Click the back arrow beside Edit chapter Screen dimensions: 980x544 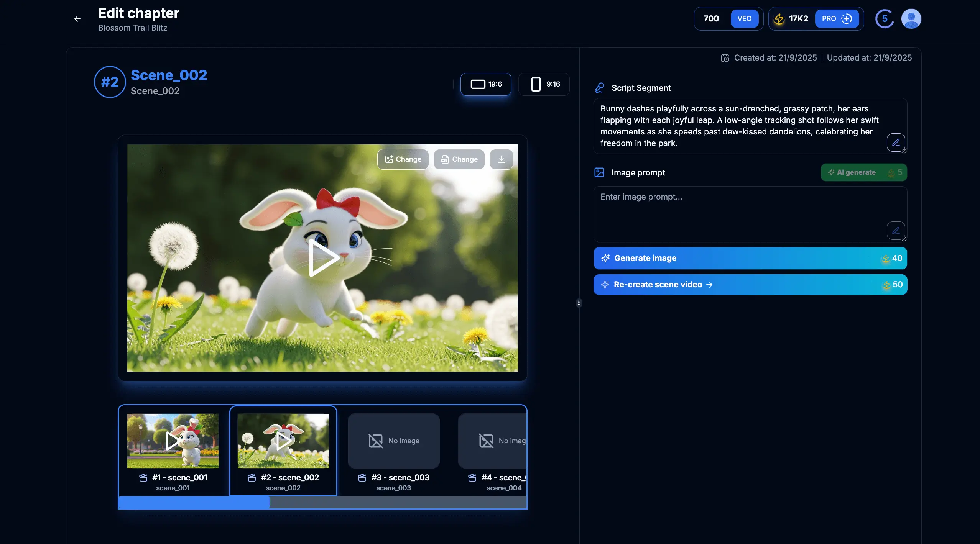click(x=77, y=19)
